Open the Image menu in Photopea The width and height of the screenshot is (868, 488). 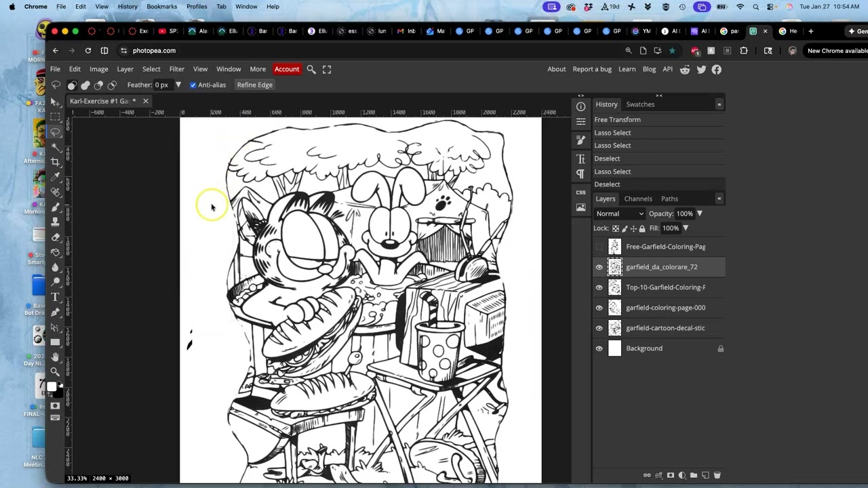click(99, 69)
